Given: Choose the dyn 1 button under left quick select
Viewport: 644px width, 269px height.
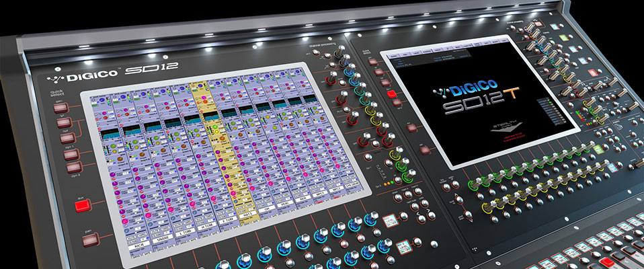Looking at the screenshot, I should coord(71,153).
